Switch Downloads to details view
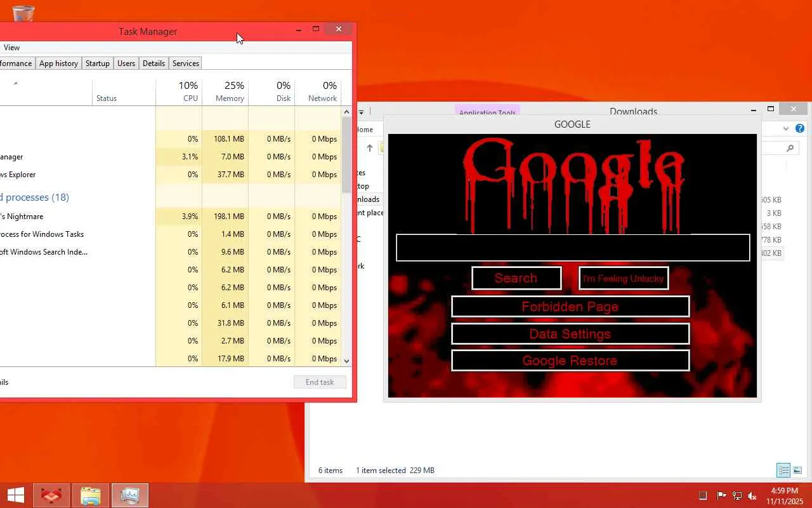Image resolution: width=812 pixels, height=508 pixels. point(783,471)
